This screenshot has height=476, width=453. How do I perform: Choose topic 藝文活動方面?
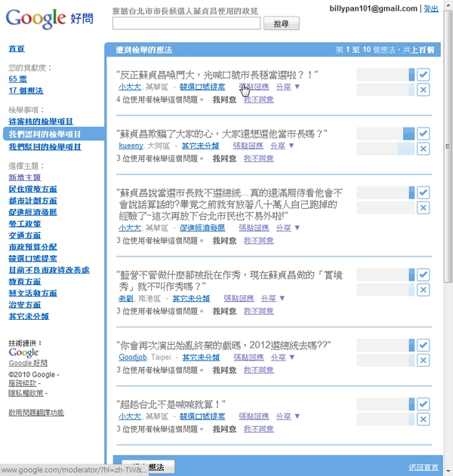pyautogui.click(x=32, y=293)
